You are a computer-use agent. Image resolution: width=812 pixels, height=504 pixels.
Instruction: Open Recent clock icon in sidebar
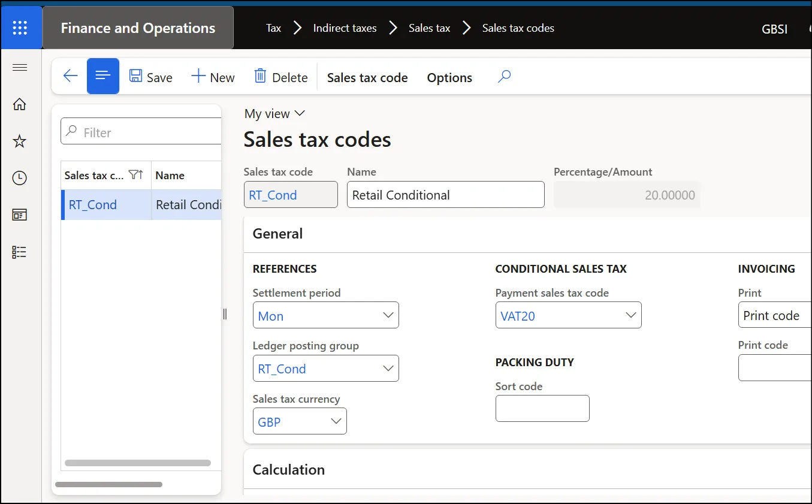coord(20,178)
